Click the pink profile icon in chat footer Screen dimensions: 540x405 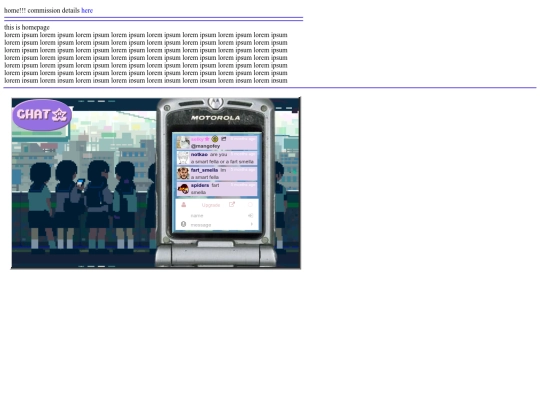tap(184, 205)
